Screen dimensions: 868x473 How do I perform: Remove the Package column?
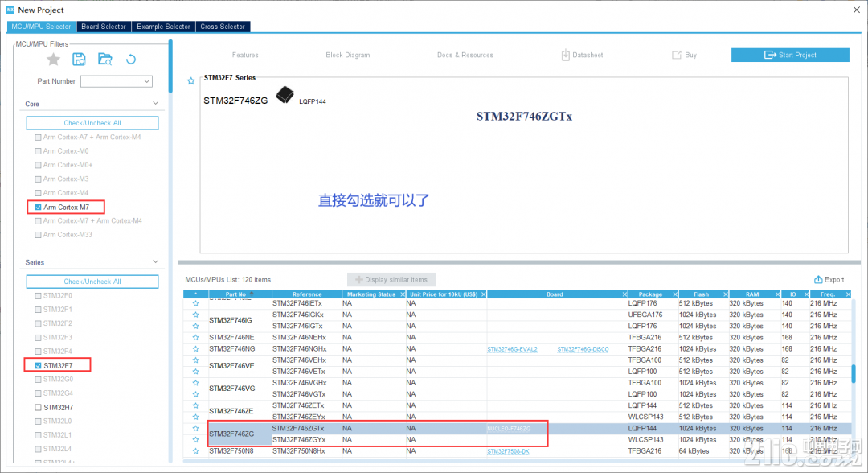pyautogui.click(x=675, y=294)
